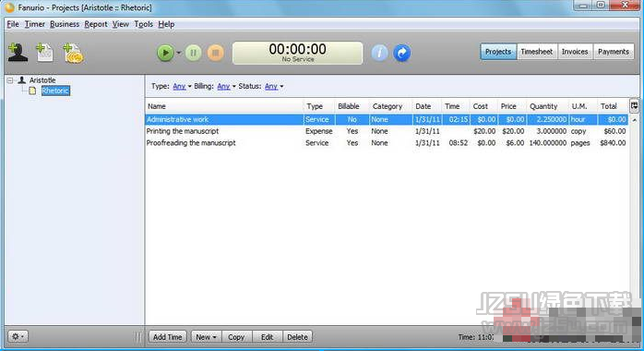
Task: Sort by the Price column header
Action: point(512,106)
